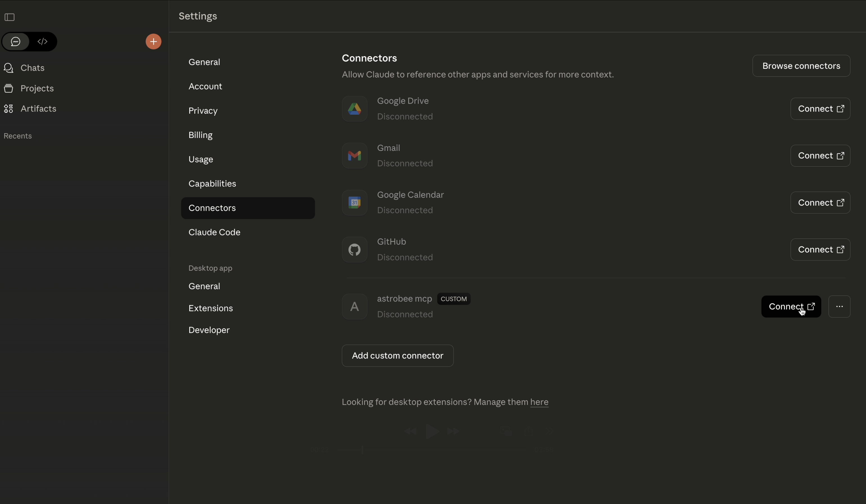The height and width of the screenshot is (504, 866).
Task: Start new chat with orange plus
Action: pos(153,42)
